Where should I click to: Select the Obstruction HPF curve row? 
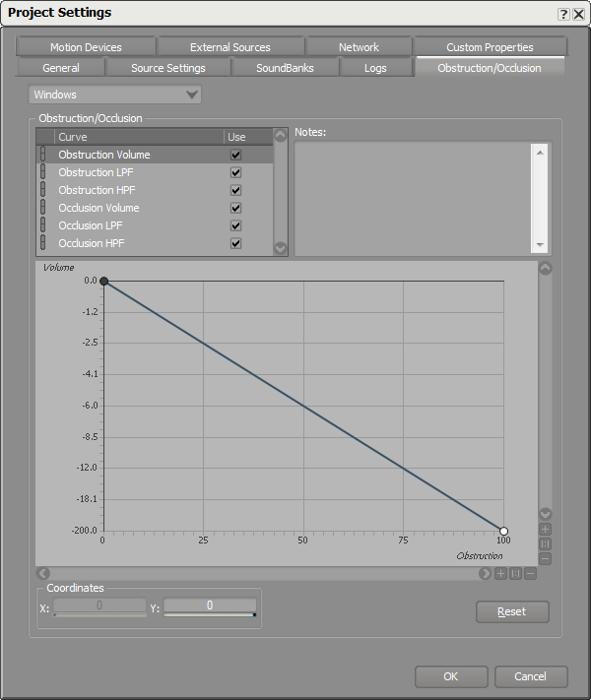point(155,190)
